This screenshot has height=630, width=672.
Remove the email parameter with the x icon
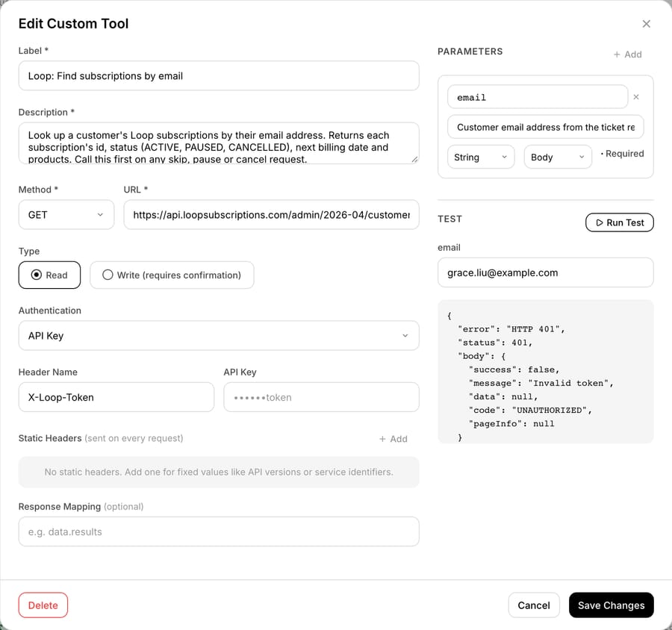click(636, 97)
